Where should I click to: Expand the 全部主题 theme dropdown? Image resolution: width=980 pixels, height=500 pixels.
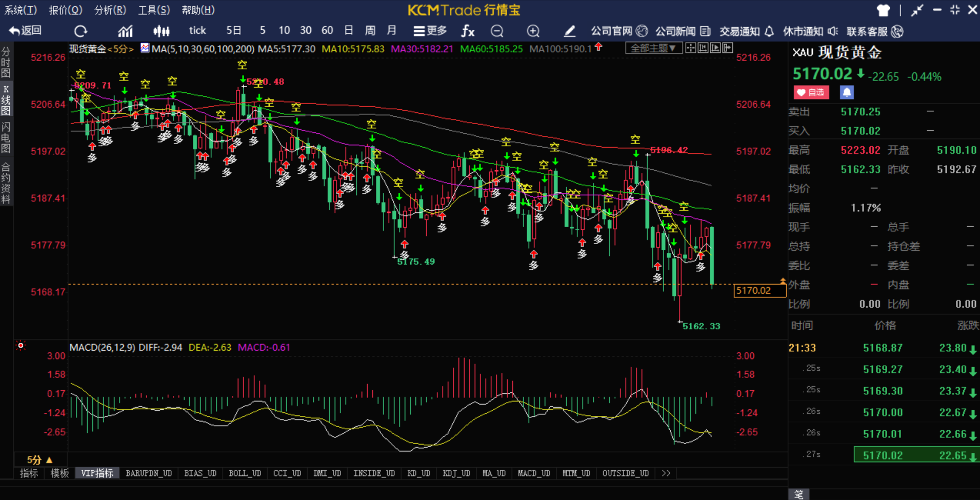653,48
